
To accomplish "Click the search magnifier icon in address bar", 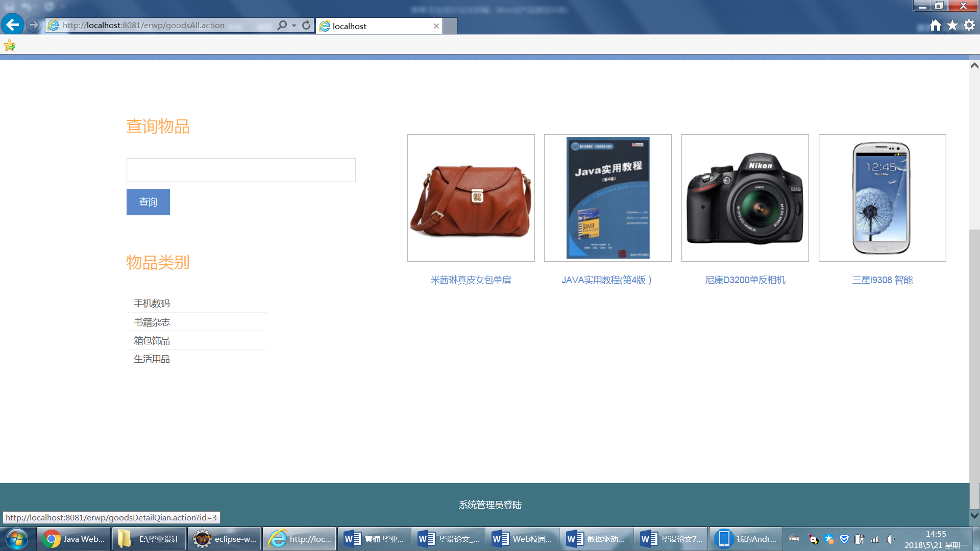I will pyautogui.click(x=282, y=25).
